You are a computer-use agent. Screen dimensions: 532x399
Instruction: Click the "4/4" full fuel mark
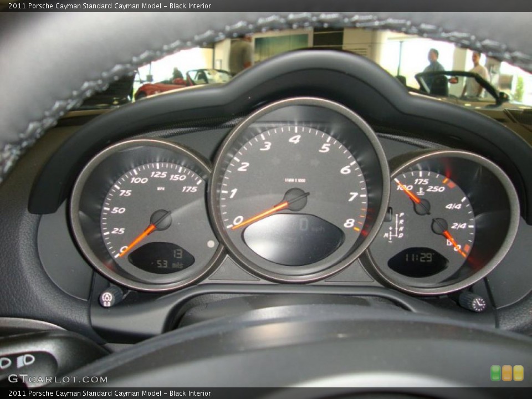(453, 206)
